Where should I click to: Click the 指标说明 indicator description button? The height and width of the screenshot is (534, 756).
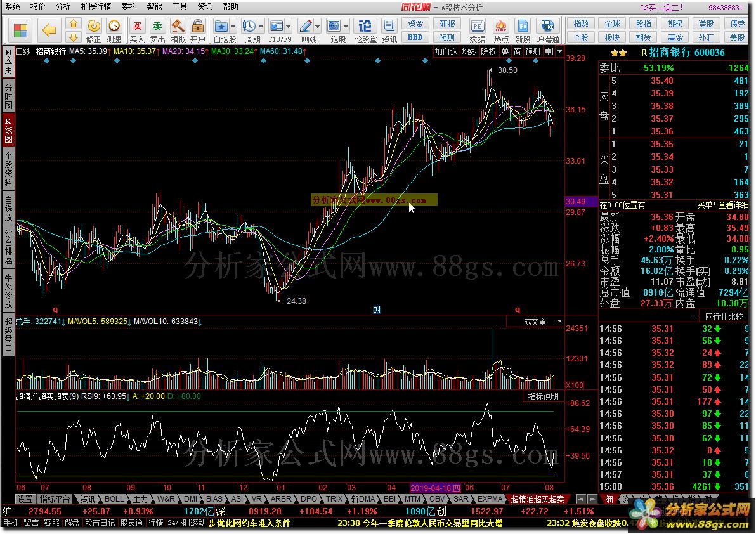544,396
